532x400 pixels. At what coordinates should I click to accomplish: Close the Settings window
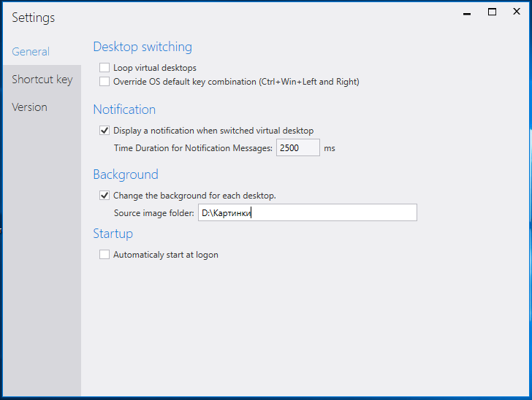[517, 12]
